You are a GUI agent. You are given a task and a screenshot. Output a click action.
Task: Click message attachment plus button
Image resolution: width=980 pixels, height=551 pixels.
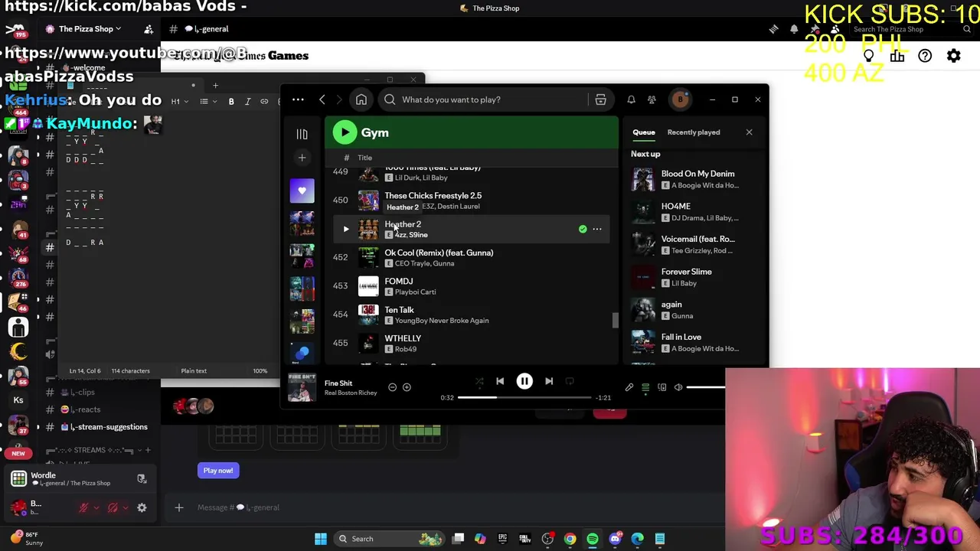point(178,507)
